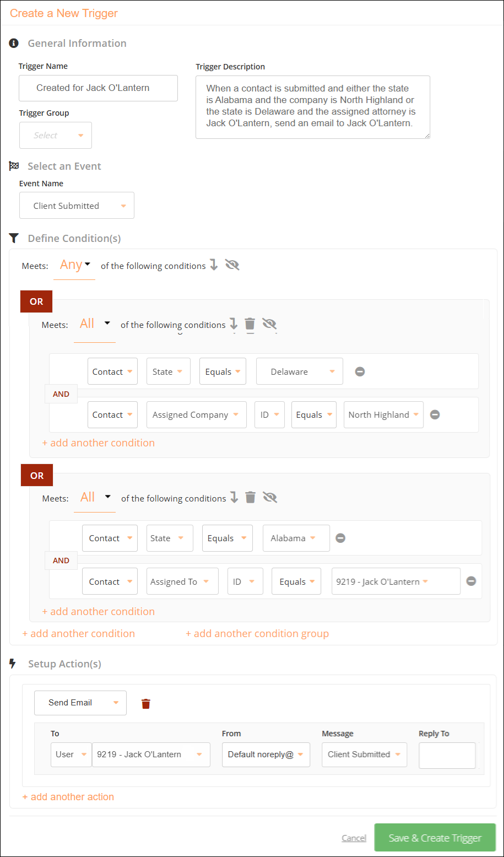Click the General Information info icon
Screen dimensions: 504x857
(14, 43)
